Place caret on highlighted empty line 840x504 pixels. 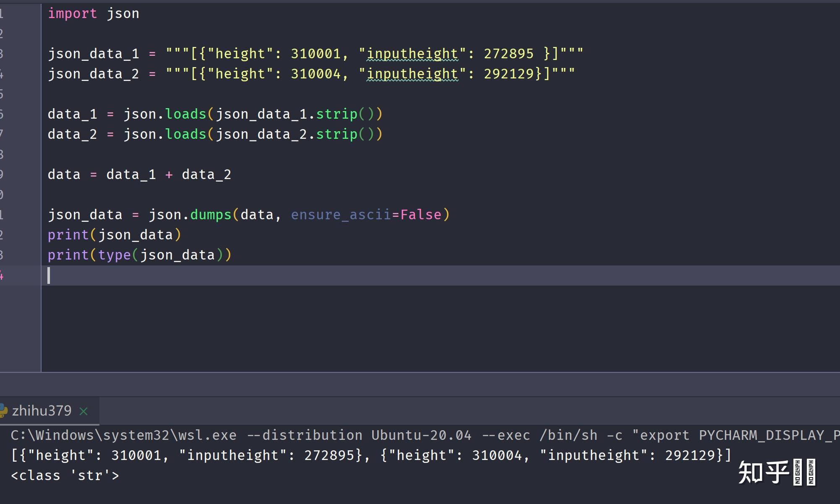click(252, 275)
